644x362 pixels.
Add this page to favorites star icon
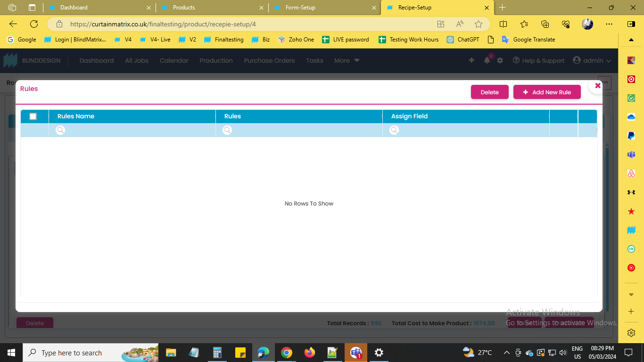(x=479, y=24)
